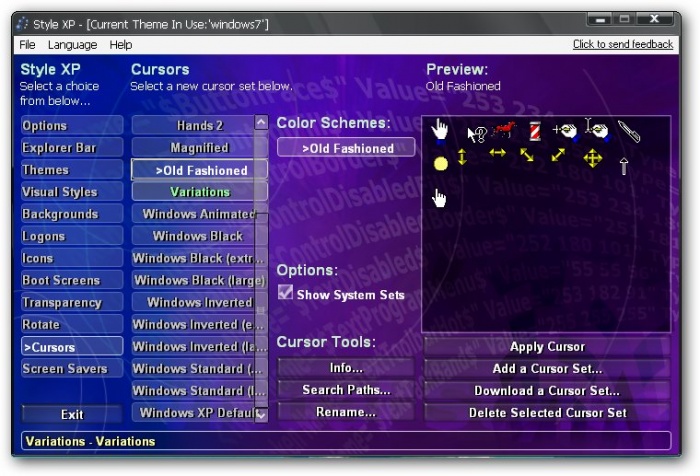Open the File menu
The width and height of the screenshot is (700, 476).
[x=27, y=45]
